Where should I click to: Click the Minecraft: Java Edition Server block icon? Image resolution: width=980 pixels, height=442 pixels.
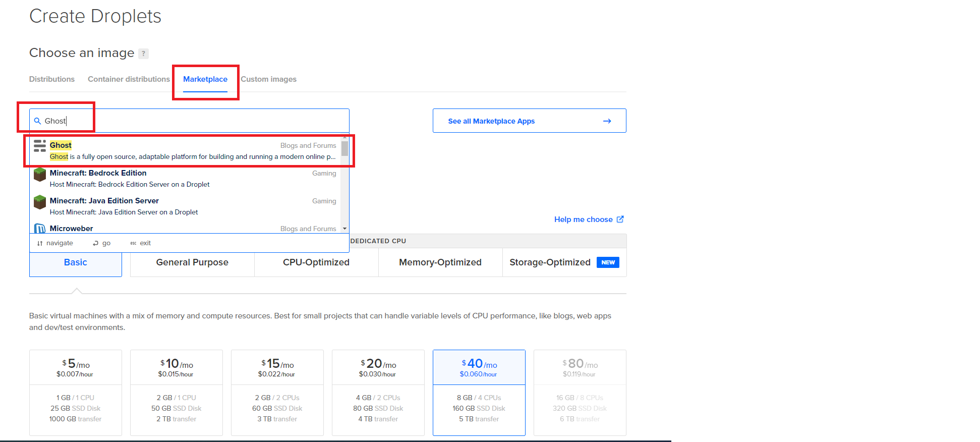coord(40,202)
